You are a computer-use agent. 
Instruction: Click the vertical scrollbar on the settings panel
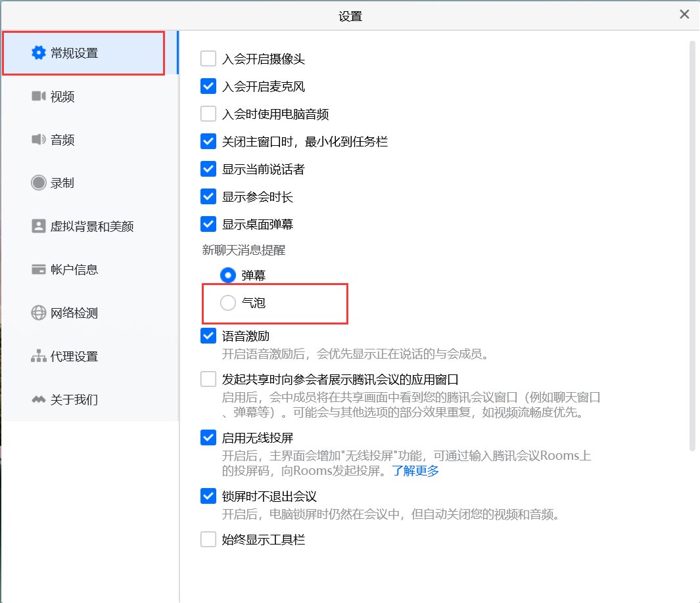(692, 245)
